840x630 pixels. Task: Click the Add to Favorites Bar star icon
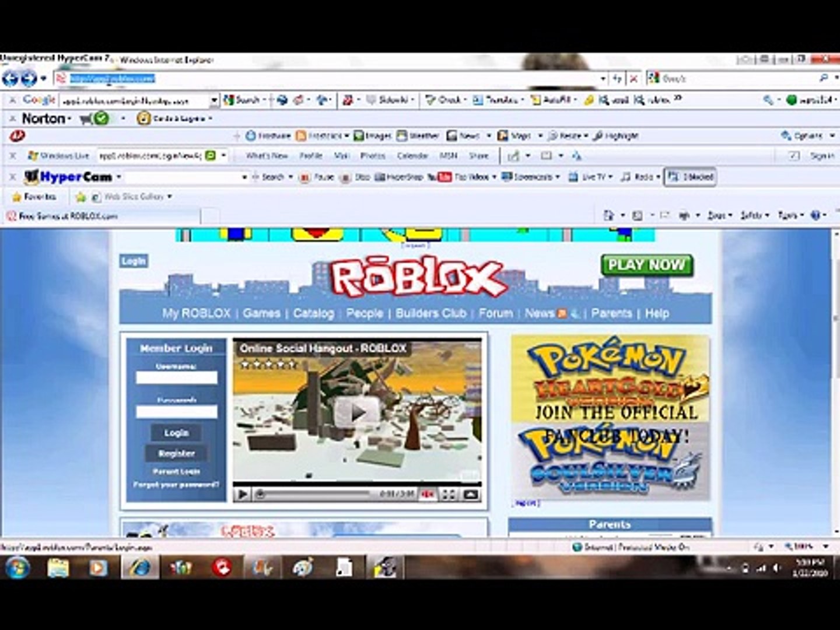(81, 197)
